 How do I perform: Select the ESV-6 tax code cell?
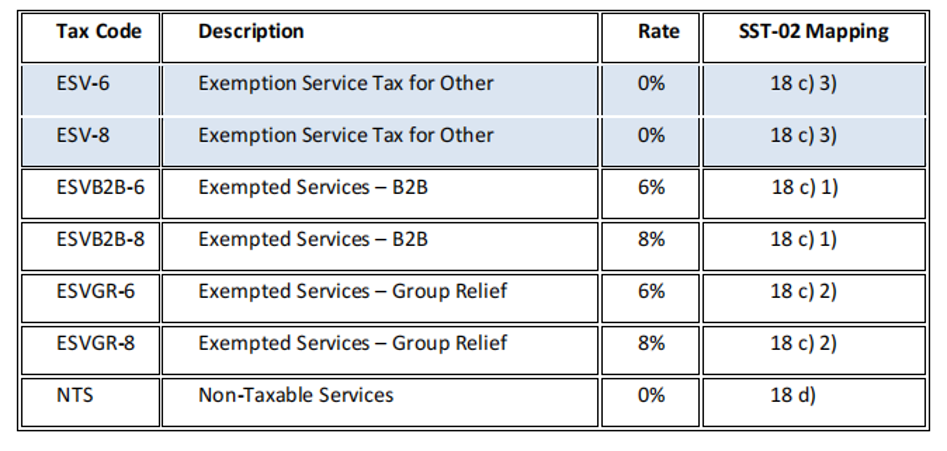click(x=84, y=83)
